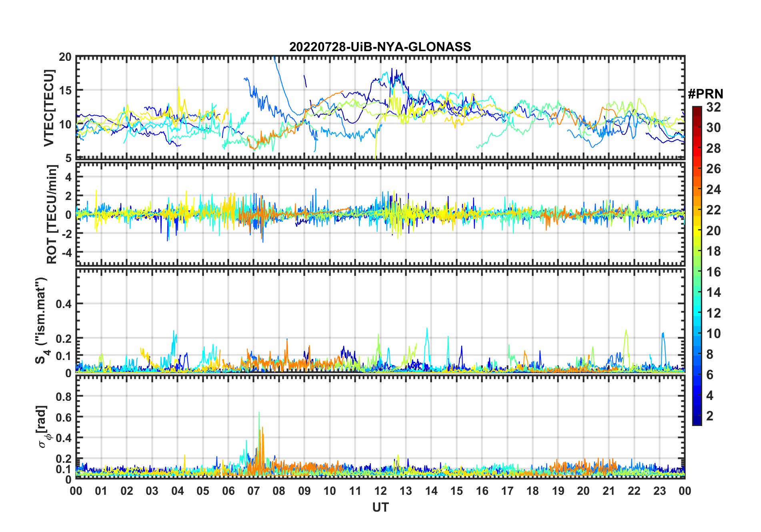Click the UT x-axis label
This screenshot has height=532, width=761.
(x=380, y=507)
